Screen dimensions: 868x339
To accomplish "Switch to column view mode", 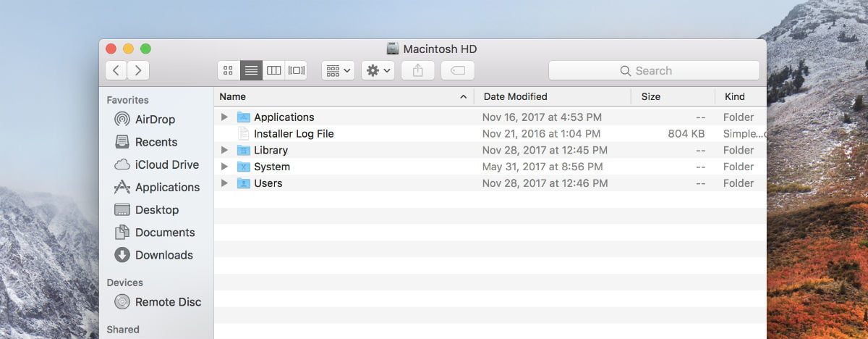I will (x=273, y=70).
